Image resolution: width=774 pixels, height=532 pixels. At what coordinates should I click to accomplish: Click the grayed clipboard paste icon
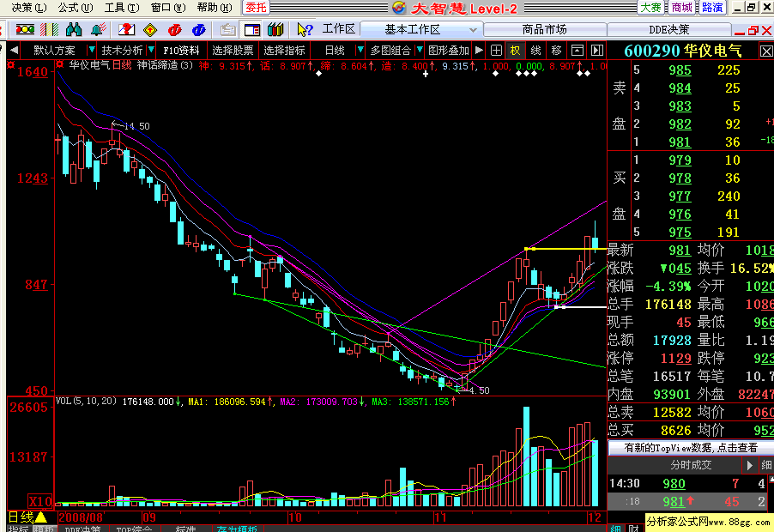click(x=227, y=30)
